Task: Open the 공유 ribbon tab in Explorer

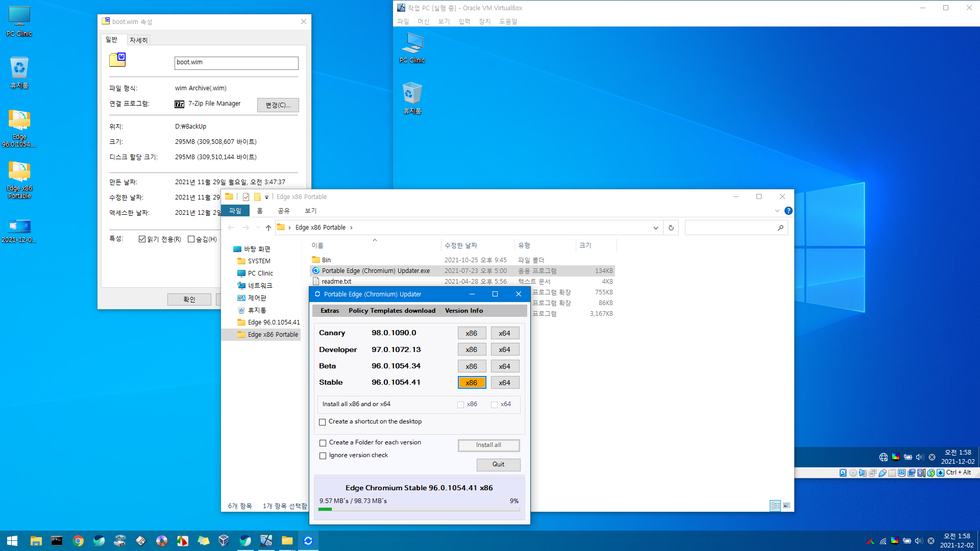Action: 284,211
